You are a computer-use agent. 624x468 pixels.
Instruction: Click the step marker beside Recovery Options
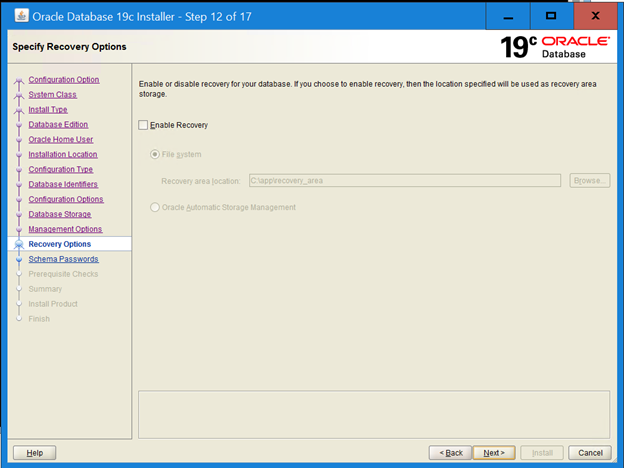click(x=19, y=244)
